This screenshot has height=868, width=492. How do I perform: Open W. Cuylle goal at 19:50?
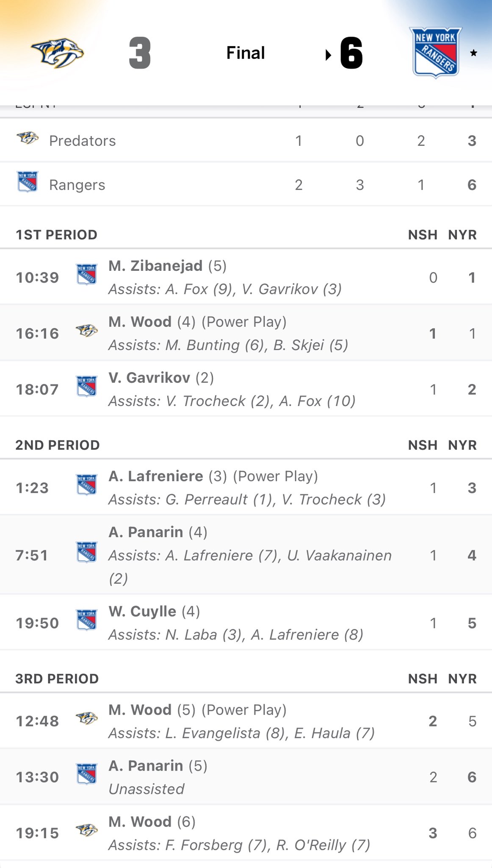coord(142,611)
